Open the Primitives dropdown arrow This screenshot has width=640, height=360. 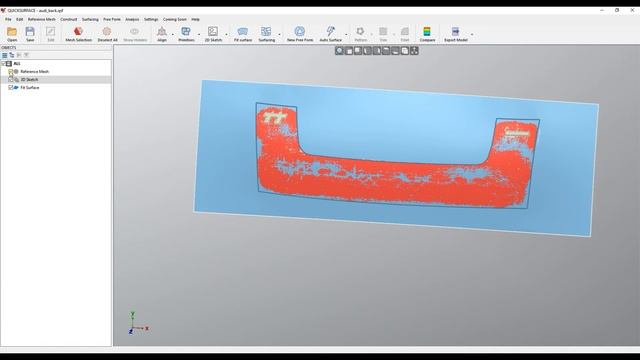click(x=199, y=34)
